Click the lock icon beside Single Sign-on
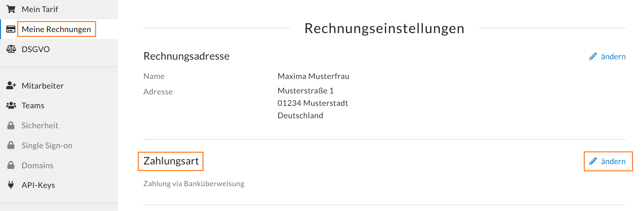This screenshot has height=211, width=644. coord(11,145)
